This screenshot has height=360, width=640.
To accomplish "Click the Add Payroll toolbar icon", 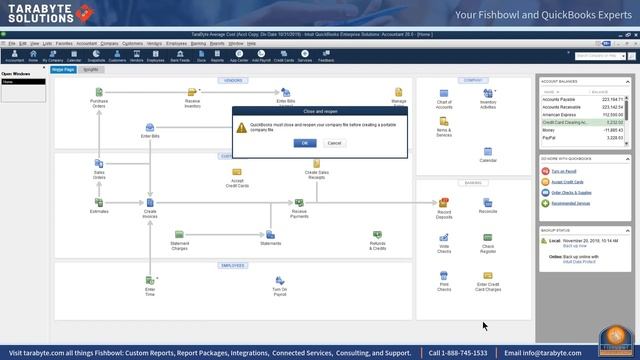I will coord(261,56).
